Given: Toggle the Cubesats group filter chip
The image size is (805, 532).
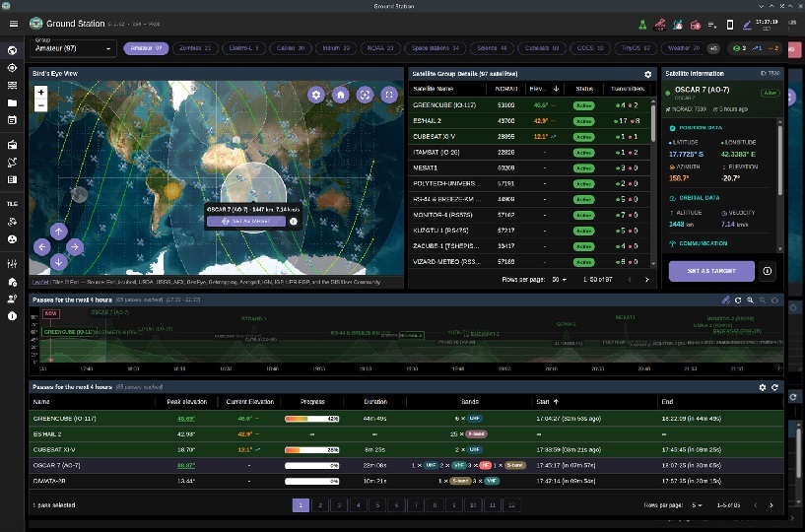Looking at the screenshot, I should pos(542,47).
